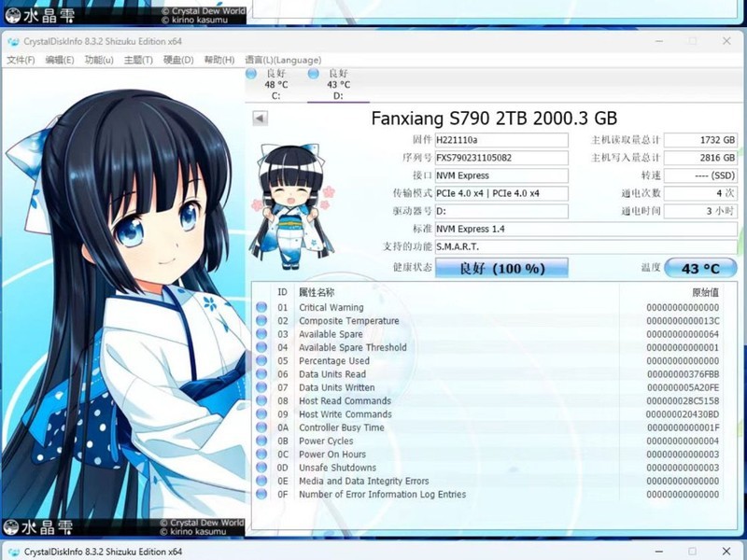Open the 硬盘(D) menu
The width and height of the screenshot is (747, 560).
[178, 60]
